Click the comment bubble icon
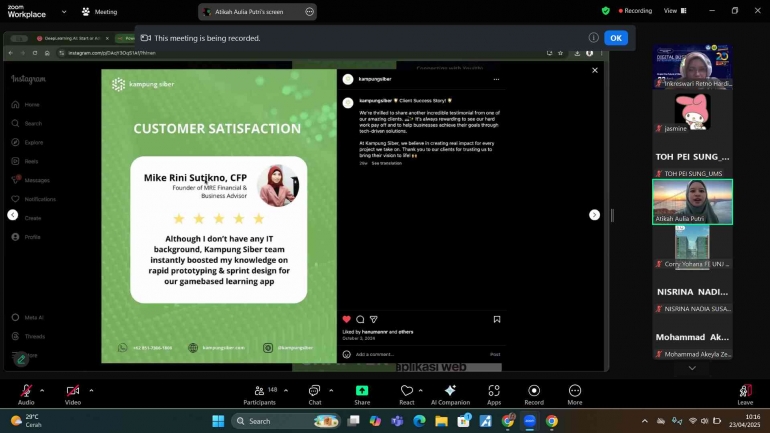 click(x=360, y=319)
